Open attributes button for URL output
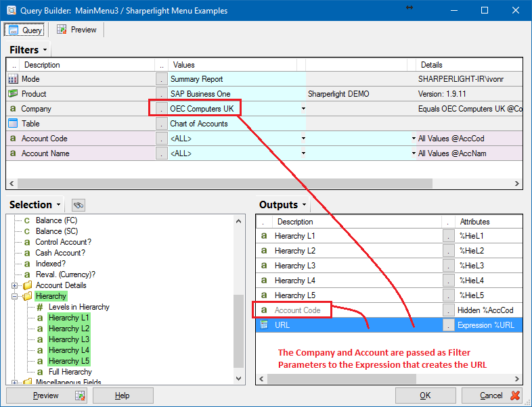Screen dimensions: 532x407 pyautogui.click(x=449, y=325)
